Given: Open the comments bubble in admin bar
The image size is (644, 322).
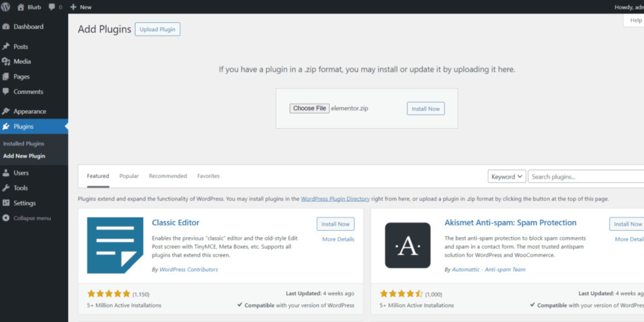Looking at the screenshot, I should (x=52, y=7).
